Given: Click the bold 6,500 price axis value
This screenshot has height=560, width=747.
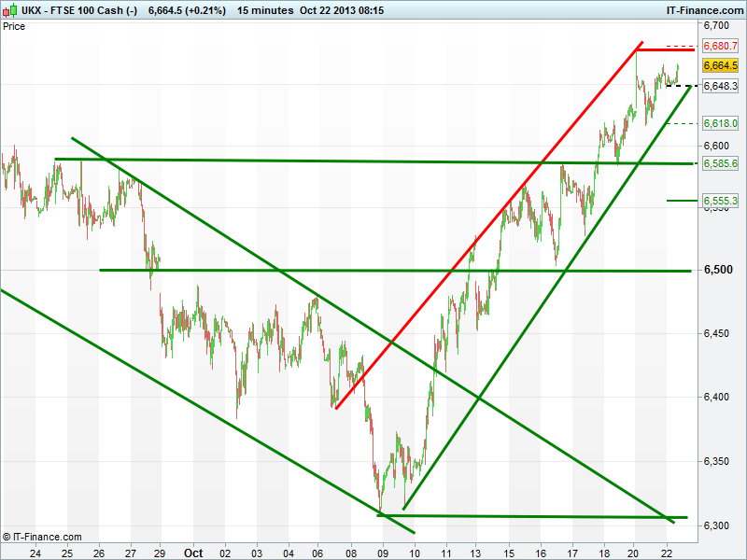Looking at the screenshot, I should pyautogui.click(x=718, y=270).
